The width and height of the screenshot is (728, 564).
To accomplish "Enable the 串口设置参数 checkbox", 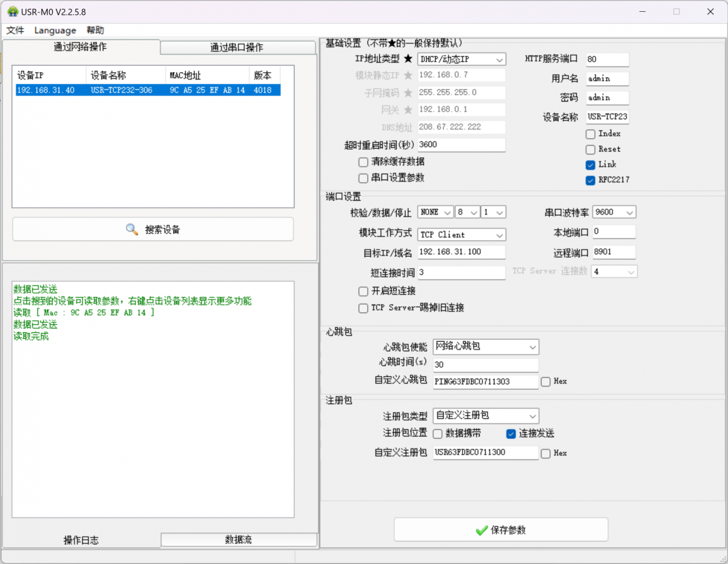I will pos(363,178).
